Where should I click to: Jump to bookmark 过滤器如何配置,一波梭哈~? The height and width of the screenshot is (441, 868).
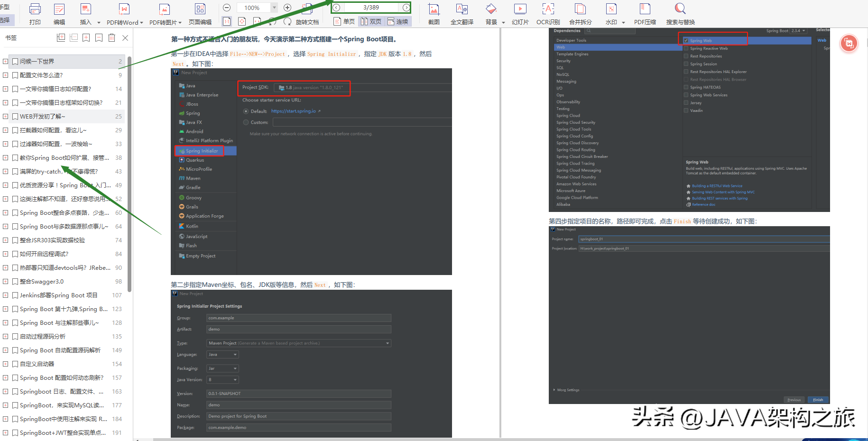tap(56, 144)
